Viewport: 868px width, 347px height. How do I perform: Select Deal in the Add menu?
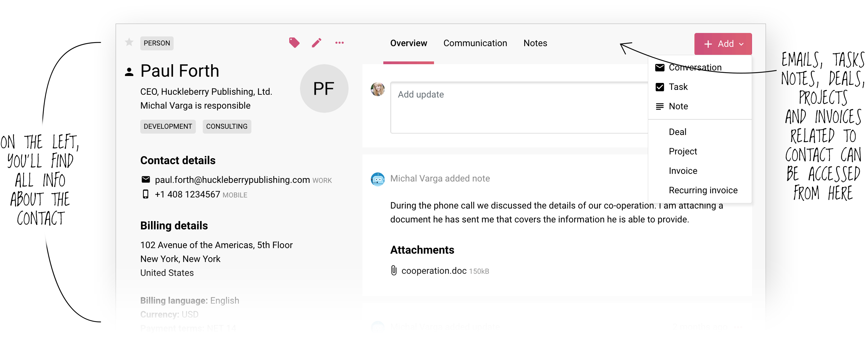coord(700,132)
